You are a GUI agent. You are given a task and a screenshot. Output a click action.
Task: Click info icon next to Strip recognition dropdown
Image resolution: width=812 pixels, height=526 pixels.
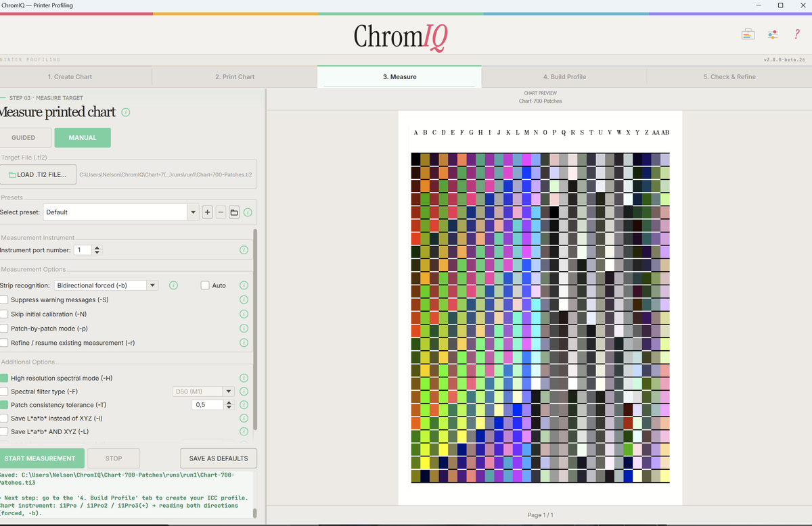click(x=173, y=285)
